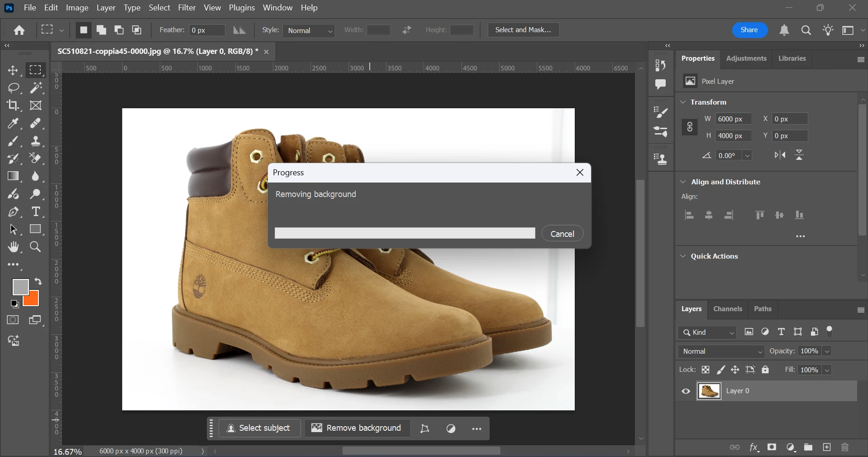Click the width W value field

click(733, 119)
